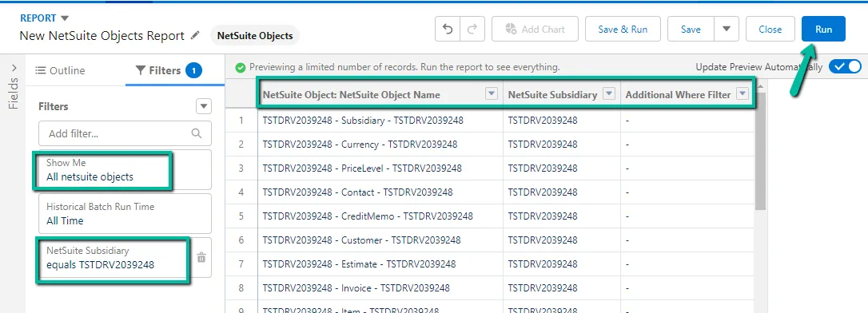The height and width of the screenshot is (313, 868).
Task: Open Additional Where Filter column menu
Action: pos(742,93)
